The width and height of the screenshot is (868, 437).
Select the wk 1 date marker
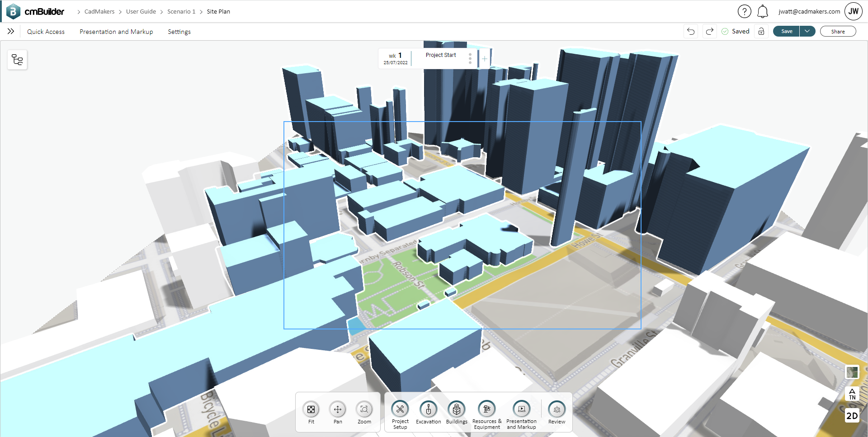tap(396, 58)
